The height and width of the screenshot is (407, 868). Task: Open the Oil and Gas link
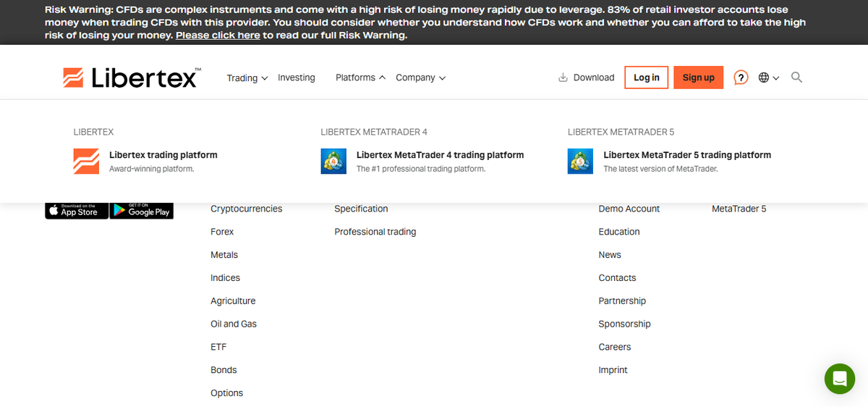pos(234,324)
